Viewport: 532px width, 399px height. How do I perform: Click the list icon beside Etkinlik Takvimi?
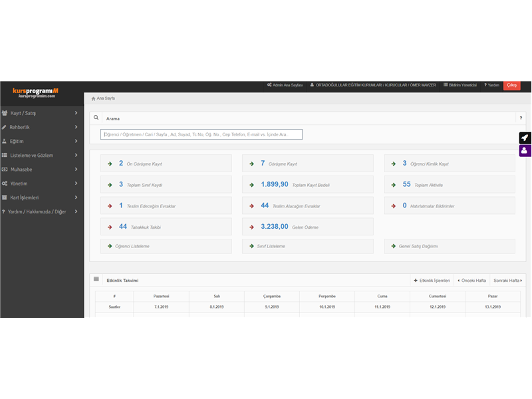pos(96,279)
